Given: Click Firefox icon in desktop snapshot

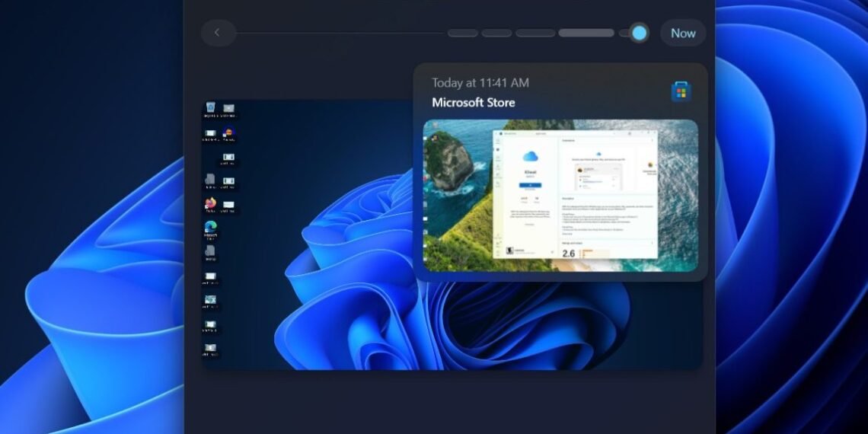Looking at the screenshot, I should click(210, 204).
